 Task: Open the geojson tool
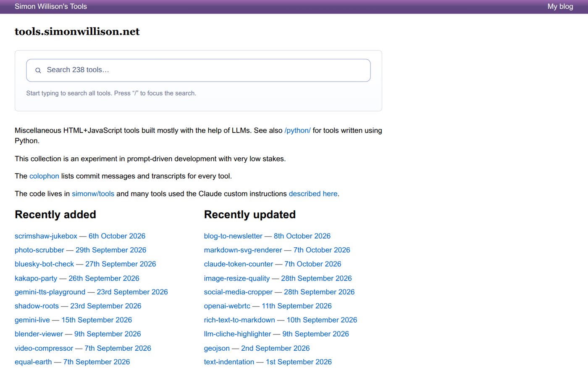(217, 348)
